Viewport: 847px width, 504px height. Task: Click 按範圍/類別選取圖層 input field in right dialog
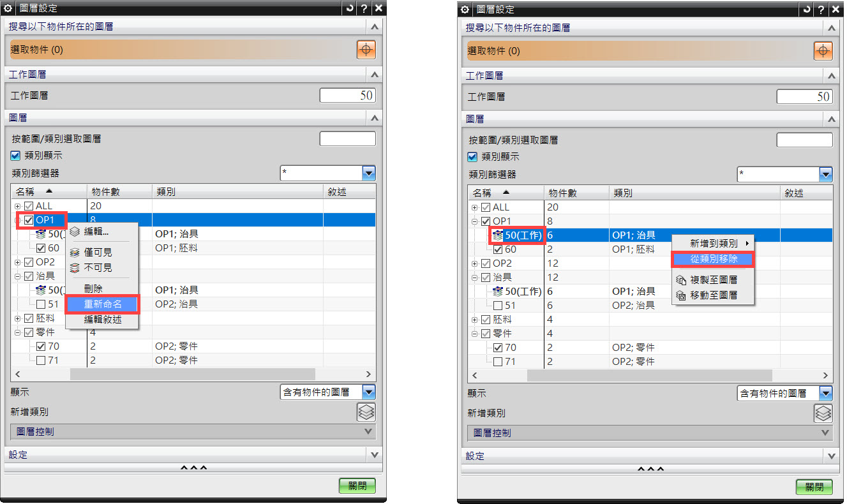(805, 140)
